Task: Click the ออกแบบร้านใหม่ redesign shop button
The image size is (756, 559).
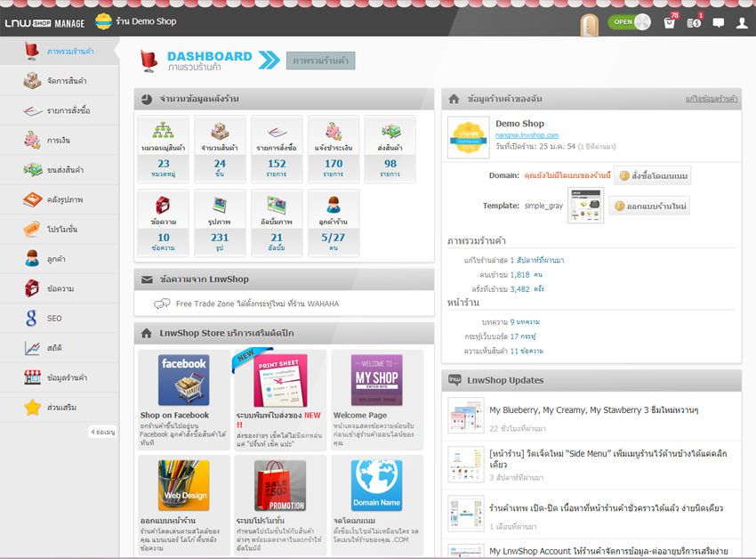Action: pyautogui.click(x=649, y=207)
